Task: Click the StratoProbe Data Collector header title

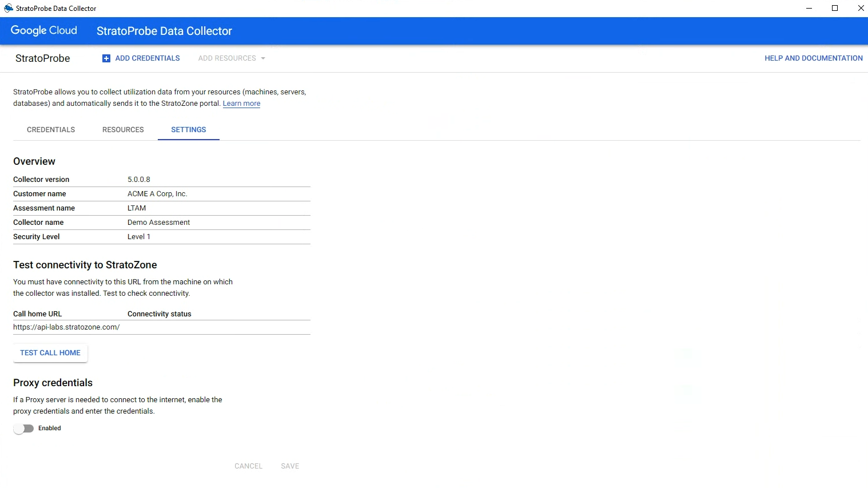Action: [164, 31]
